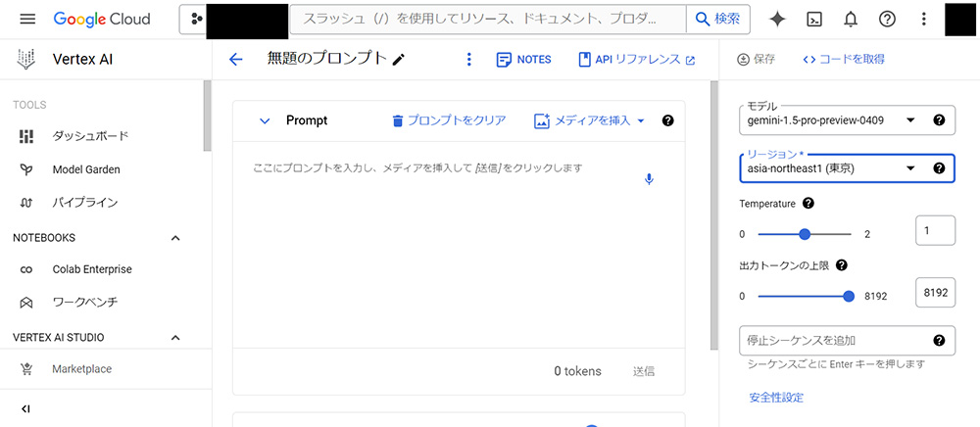Collapse the Prompt panel chevron

pos(265,121)
